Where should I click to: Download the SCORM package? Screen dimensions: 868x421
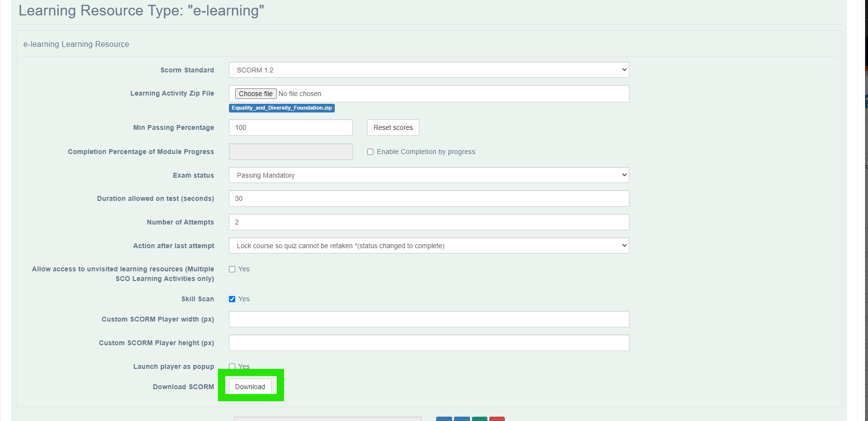pyautogui.click(x=250, y=387)
